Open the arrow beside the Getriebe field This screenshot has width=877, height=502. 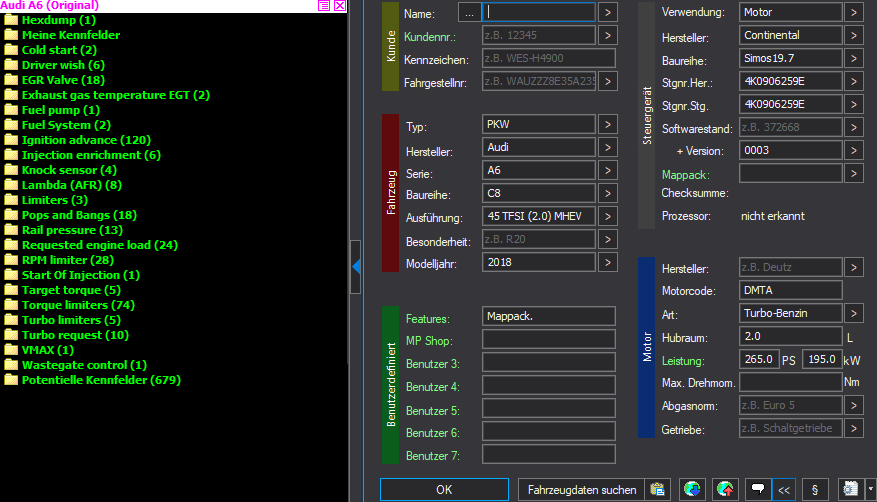854,428
